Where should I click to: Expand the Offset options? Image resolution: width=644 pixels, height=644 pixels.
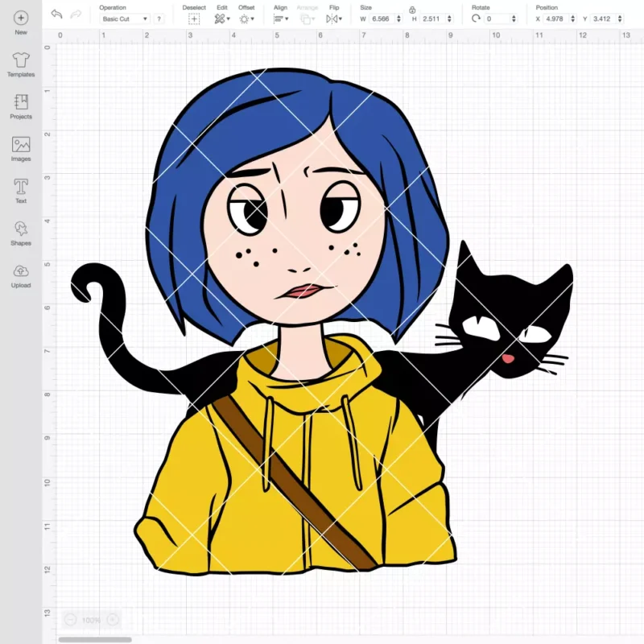pyautogui.click(x=247, y=19)
